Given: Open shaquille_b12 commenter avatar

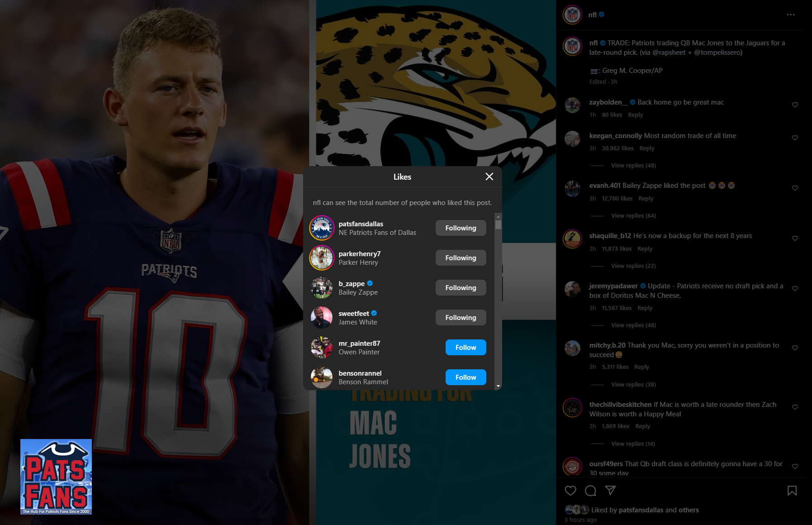Looking at the screenshot, I should (572, 239).
